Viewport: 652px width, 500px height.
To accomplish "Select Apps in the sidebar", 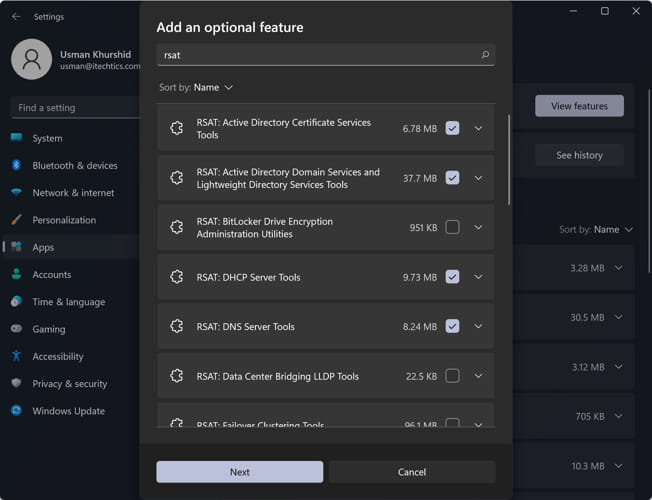I will (x=71, y=247).
